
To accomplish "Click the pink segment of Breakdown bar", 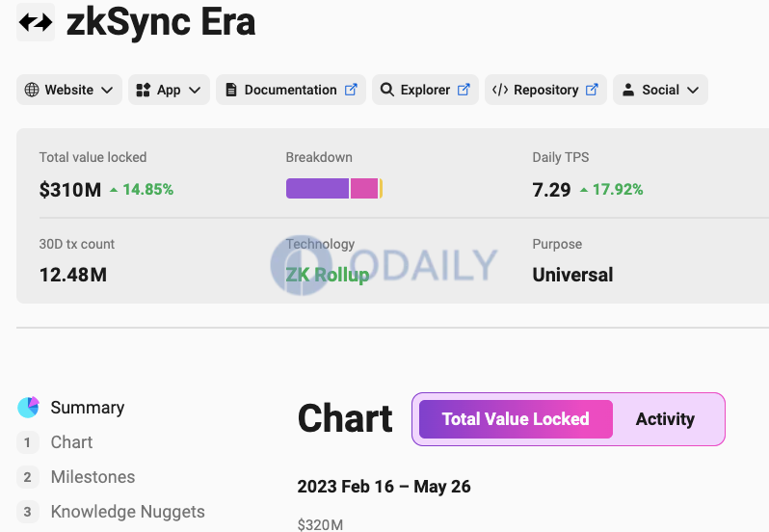I will click(x=364, y=189).
